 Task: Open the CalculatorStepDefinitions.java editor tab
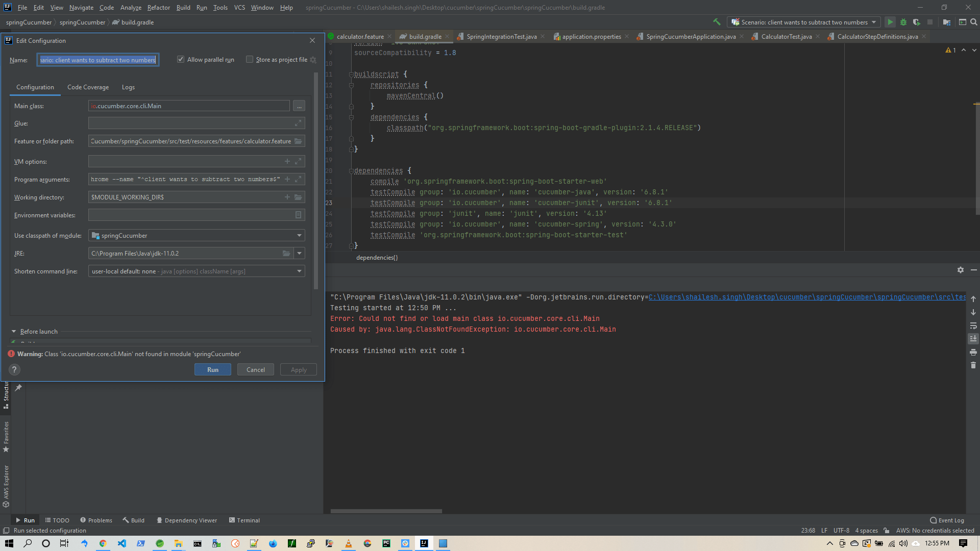point(877,36)
